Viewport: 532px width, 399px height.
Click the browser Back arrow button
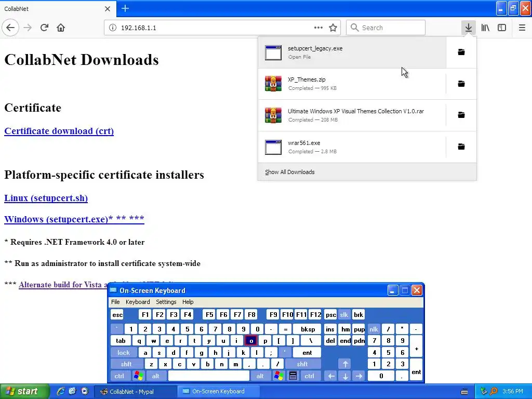[x=10, y=28]
